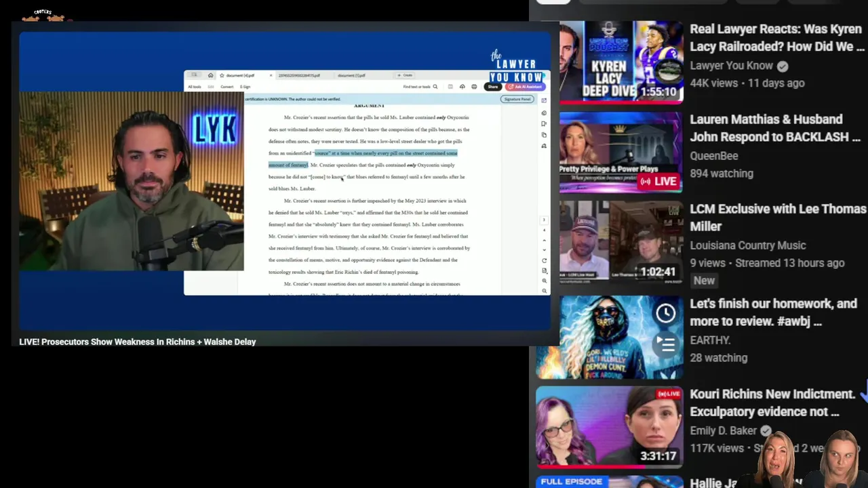Open the Let's finish our homework video title
Screen dimensions: 868x488
pyautogui.click(x=773, y=312)
